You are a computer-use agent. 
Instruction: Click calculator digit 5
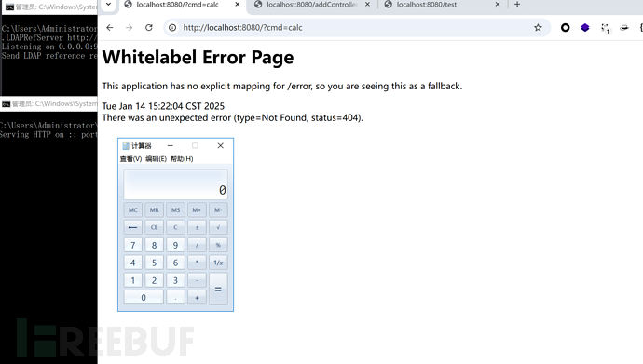[x=154, y=263]
